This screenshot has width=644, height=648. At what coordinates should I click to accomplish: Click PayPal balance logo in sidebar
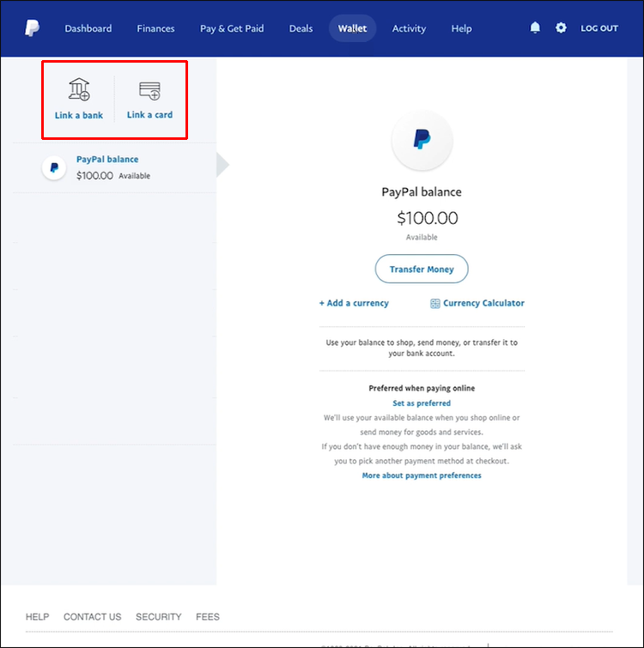pyautogui.click(x=54, y=167)
